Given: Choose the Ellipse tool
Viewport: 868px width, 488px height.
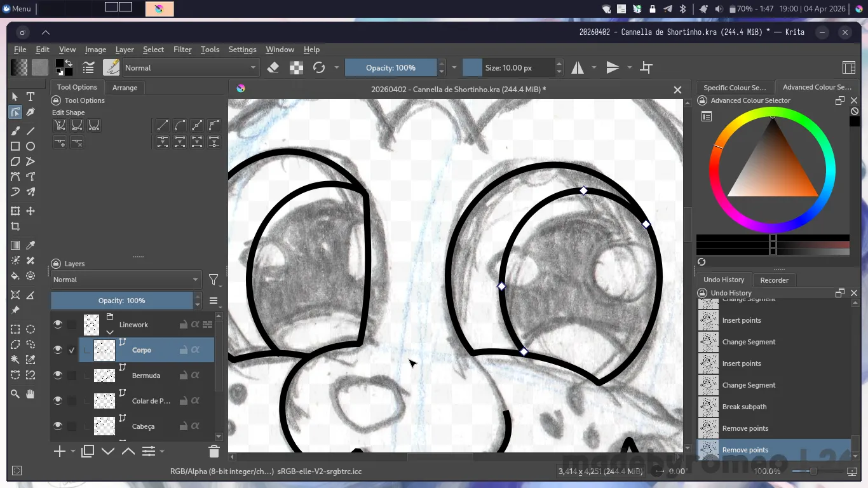Looking at the screenshot, I should click(31, 146).
